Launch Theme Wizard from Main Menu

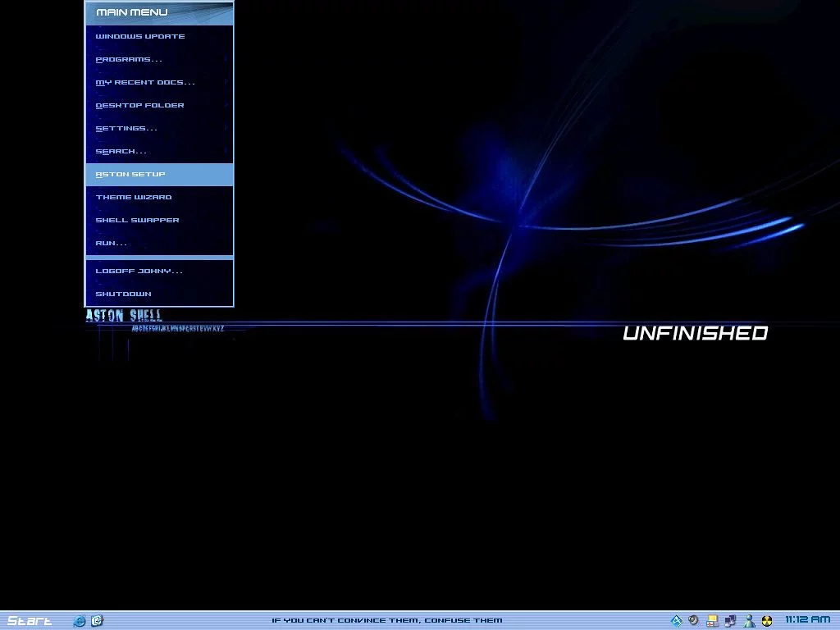pos(134,197)
